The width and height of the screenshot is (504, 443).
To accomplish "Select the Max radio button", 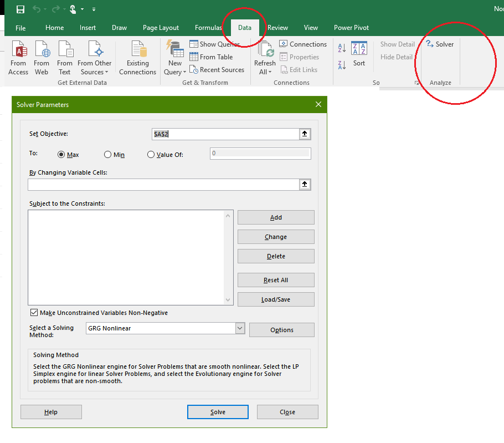I will 61,155.
